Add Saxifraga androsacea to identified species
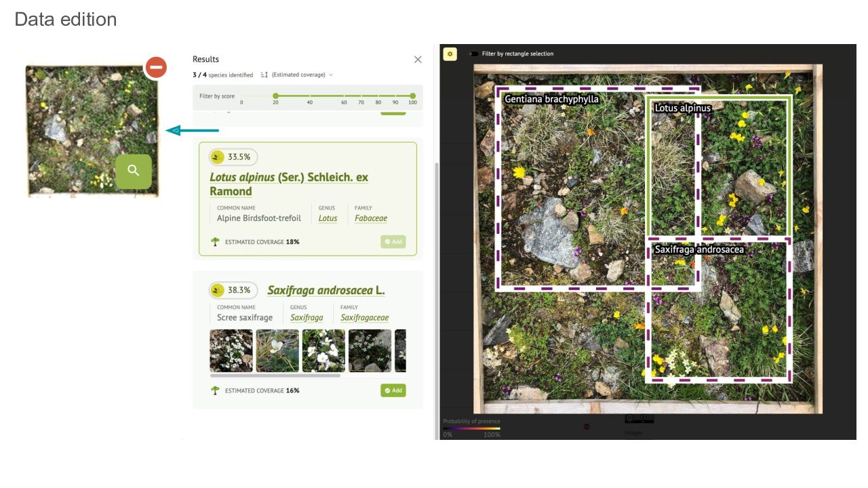 pos(393,390)
